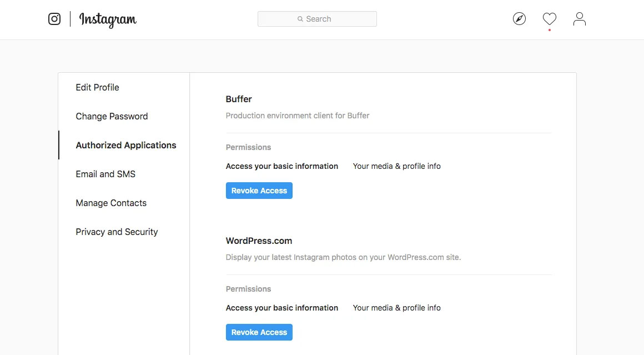Click 'Access your basic information' under Buffer
The width and height of the screenshot is (644, 355).
[282, 167]
